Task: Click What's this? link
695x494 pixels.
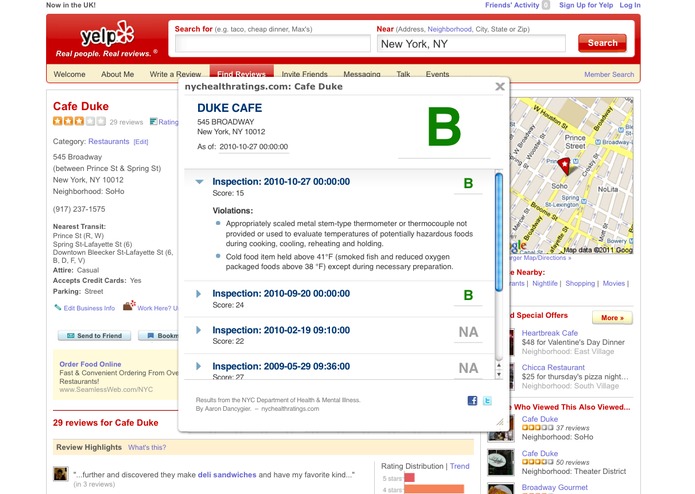Action: tap(147, 447)
